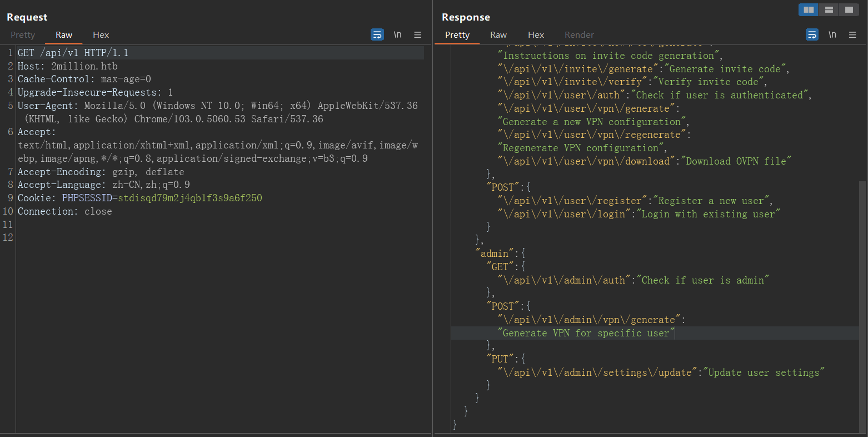
Task: Switch to combined tabbed layout view
Action: click(x=849, y=9)
